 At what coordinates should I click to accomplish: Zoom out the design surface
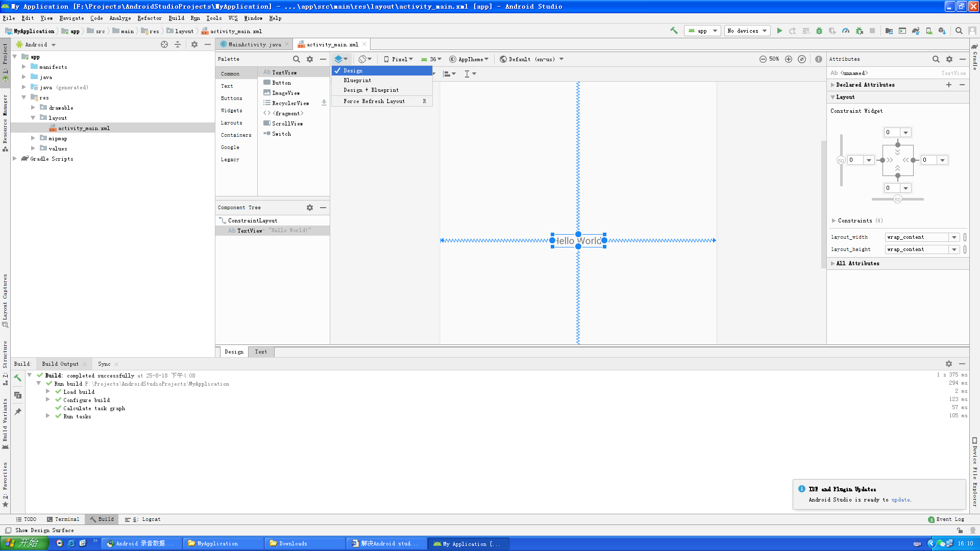(763, 59)
